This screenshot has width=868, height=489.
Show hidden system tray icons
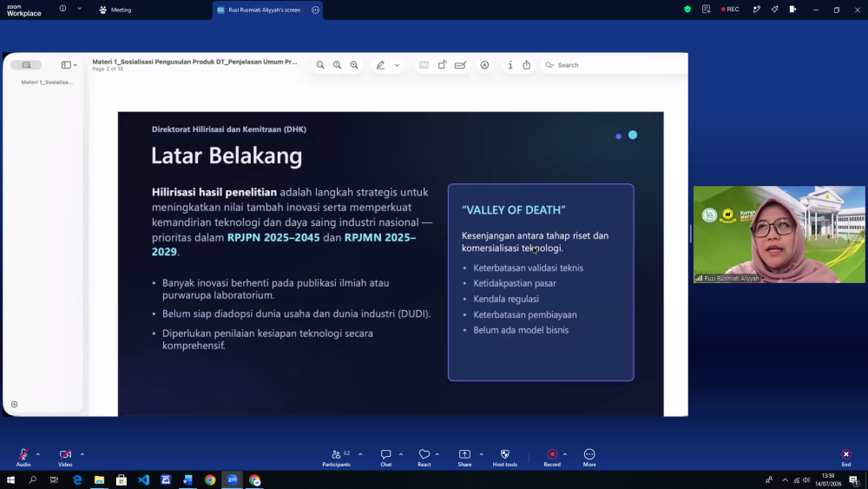coord(785,480)
